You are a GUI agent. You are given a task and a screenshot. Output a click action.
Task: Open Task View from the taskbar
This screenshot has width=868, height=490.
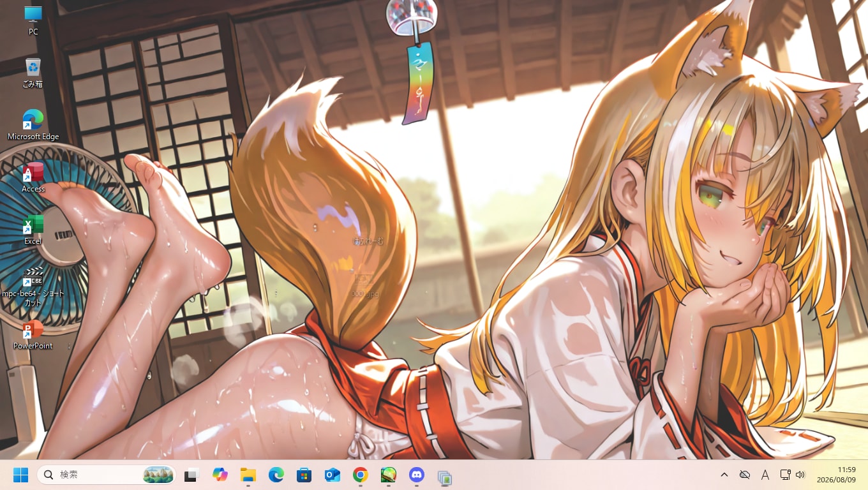(191, 475)
